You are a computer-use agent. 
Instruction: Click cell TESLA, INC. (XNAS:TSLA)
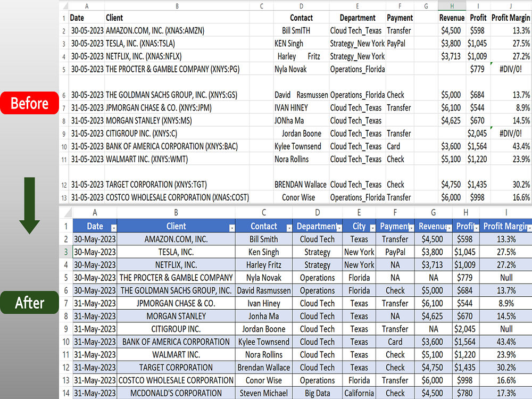point(177,44)
